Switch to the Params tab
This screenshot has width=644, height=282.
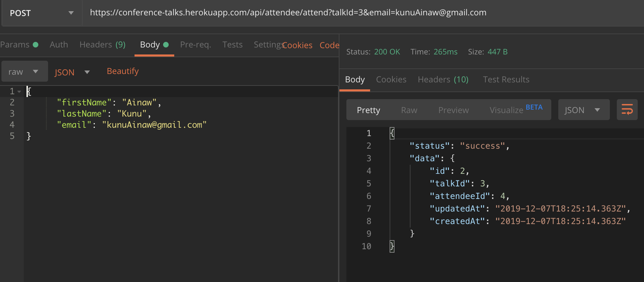[x=19, y=45]
